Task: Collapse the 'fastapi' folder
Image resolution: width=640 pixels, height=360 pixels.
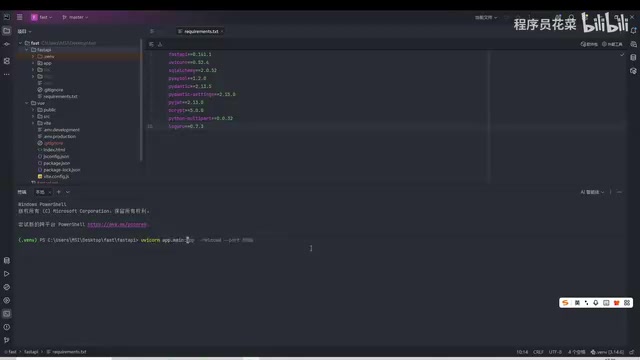Action: click(x=27, y=50)
